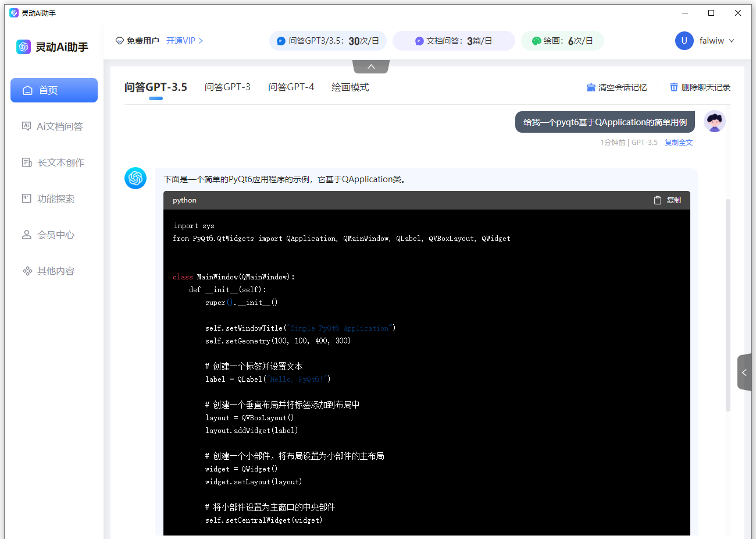Click the 首页 house icon

[x=27, y=90]
